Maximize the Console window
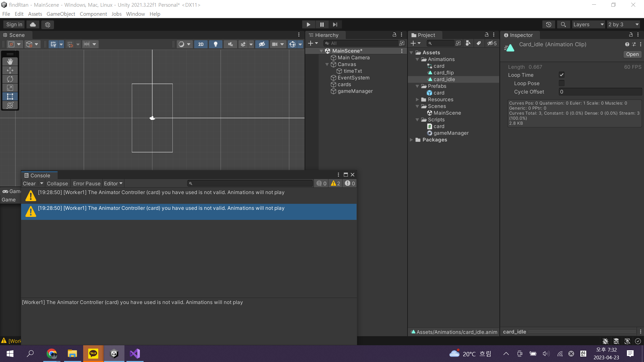 click(346, 175)
